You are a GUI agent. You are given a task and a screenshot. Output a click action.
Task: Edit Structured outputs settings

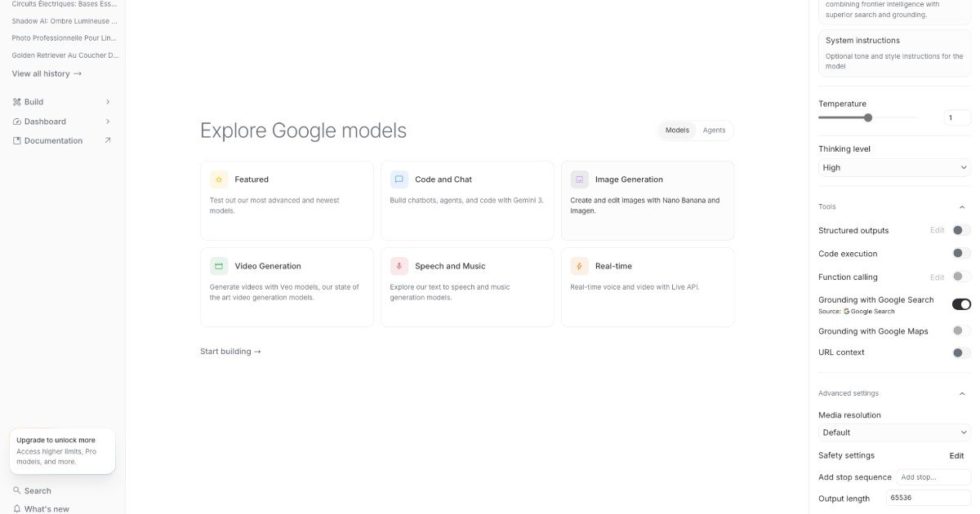tap(938, 230)
